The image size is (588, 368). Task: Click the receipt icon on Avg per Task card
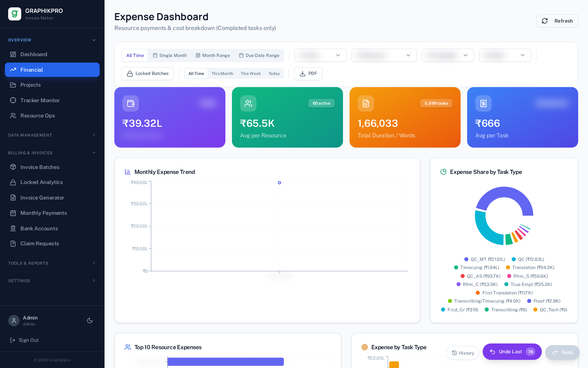click(483, 103)
